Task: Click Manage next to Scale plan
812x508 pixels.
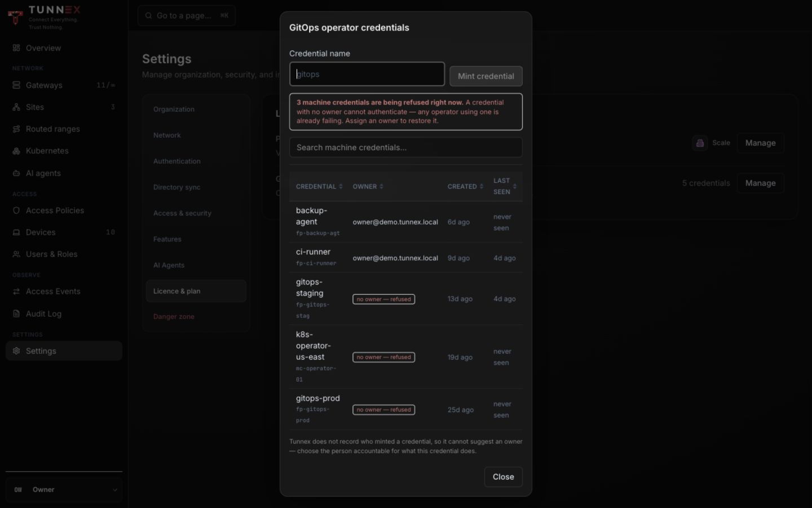Action: click(760, 143)
